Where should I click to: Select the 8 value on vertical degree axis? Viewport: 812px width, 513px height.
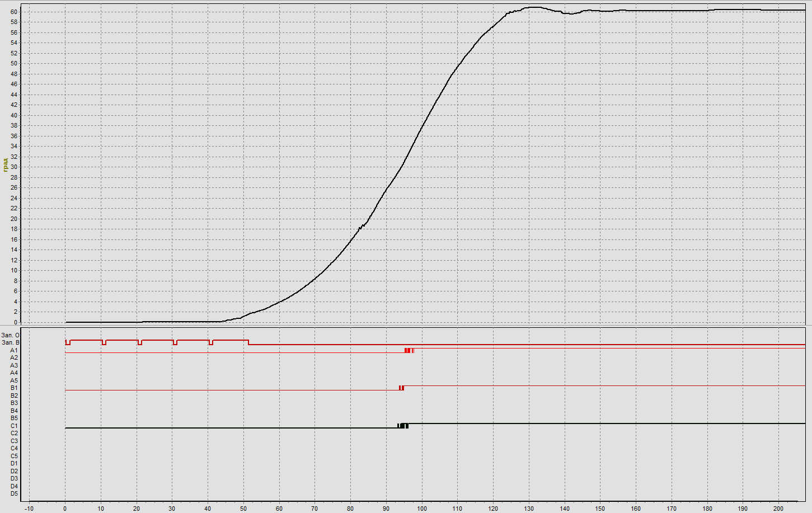(16, 281)
